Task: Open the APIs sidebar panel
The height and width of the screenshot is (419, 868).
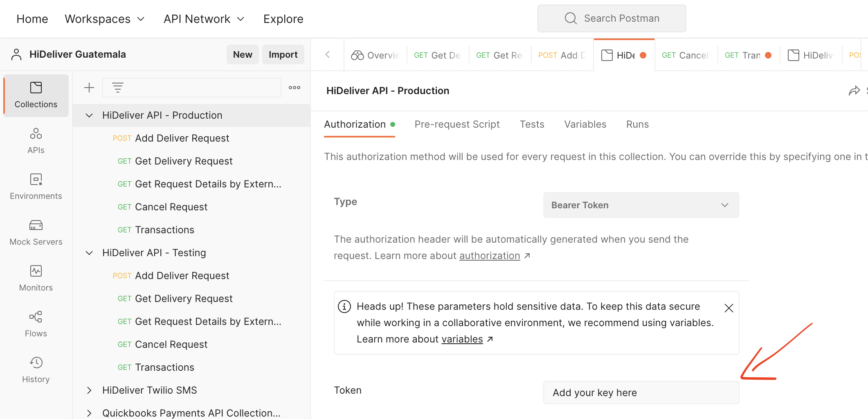Action: [x=36, y=141]
